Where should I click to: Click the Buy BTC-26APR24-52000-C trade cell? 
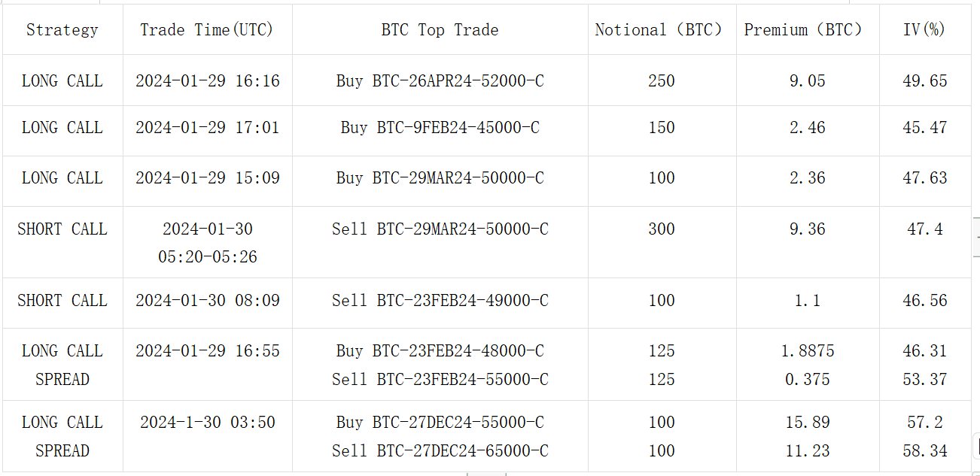click(x=440, y=81)
